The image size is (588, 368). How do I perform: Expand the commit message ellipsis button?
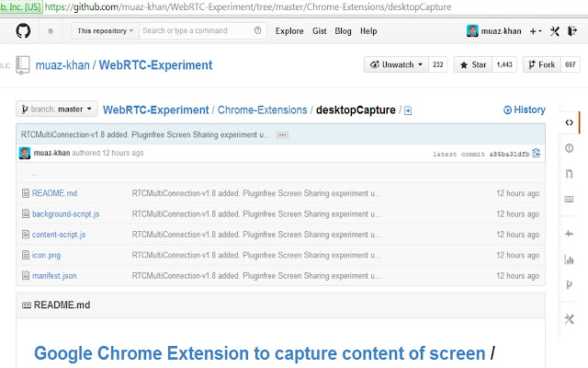282,135
